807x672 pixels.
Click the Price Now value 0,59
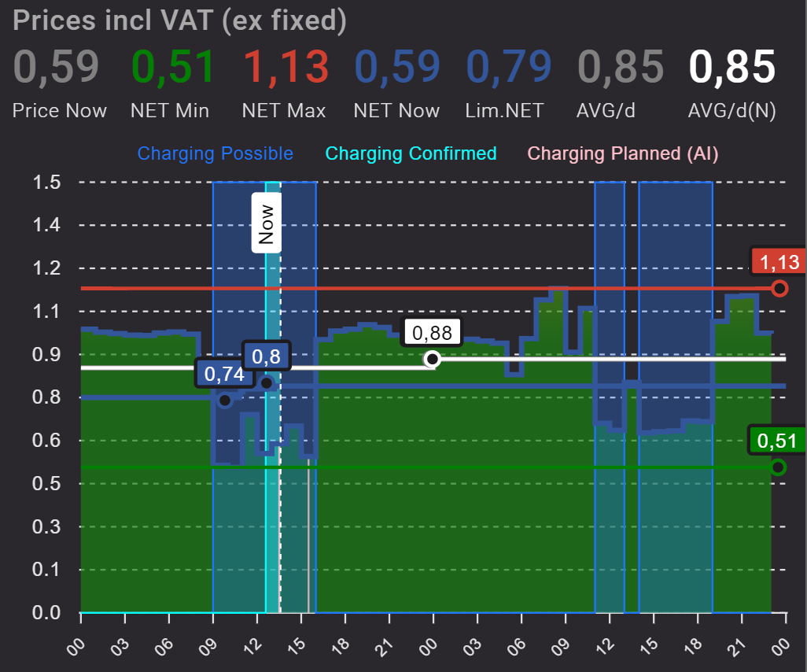coord(56,67)
